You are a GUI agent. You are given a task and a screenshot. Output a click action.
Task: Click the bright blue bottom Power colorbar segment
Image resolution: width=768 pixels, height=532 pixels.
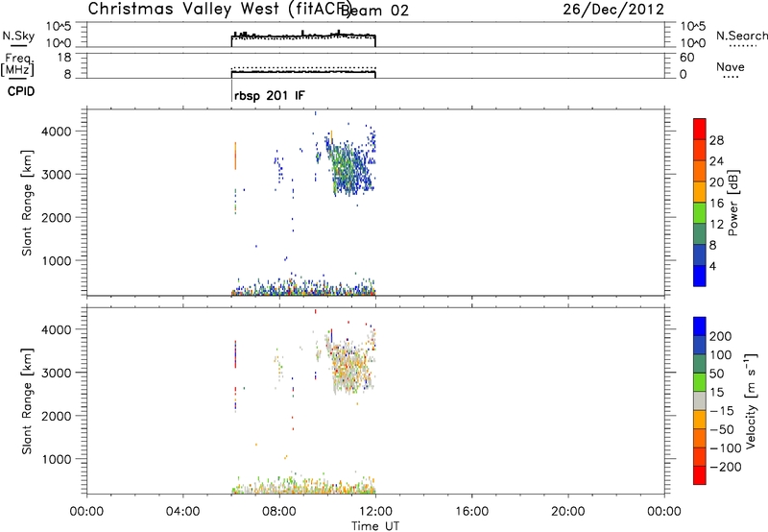tap(700, 276)
